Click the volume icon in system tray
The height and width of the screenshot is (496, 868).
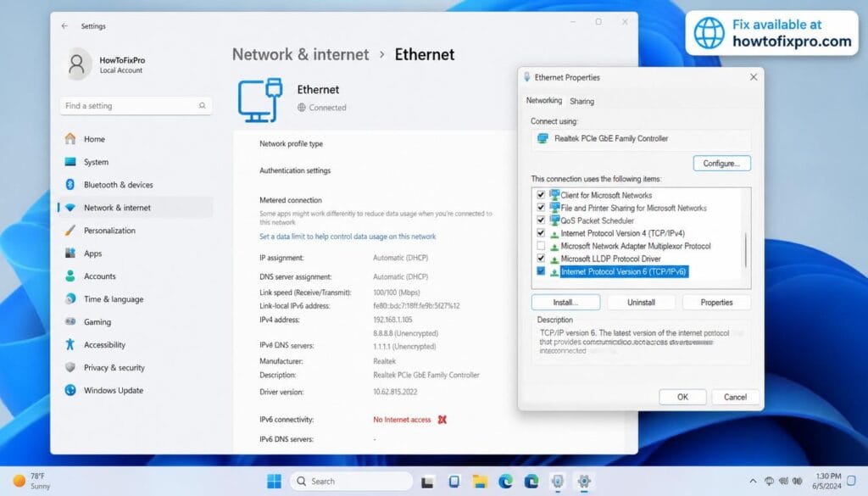(x=797, y=481)
